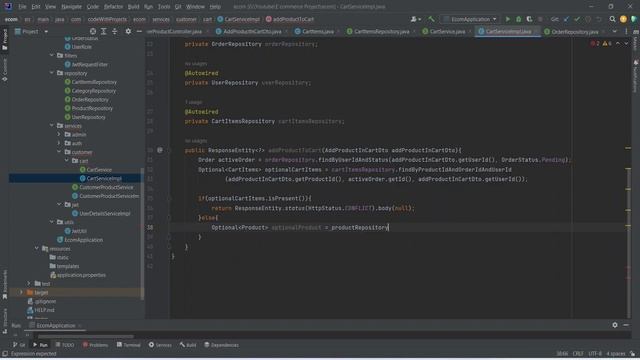Screen dimensions: 640x360
Task: Switch to AddProductInCartDto.java tab
Action: point(248,31)
